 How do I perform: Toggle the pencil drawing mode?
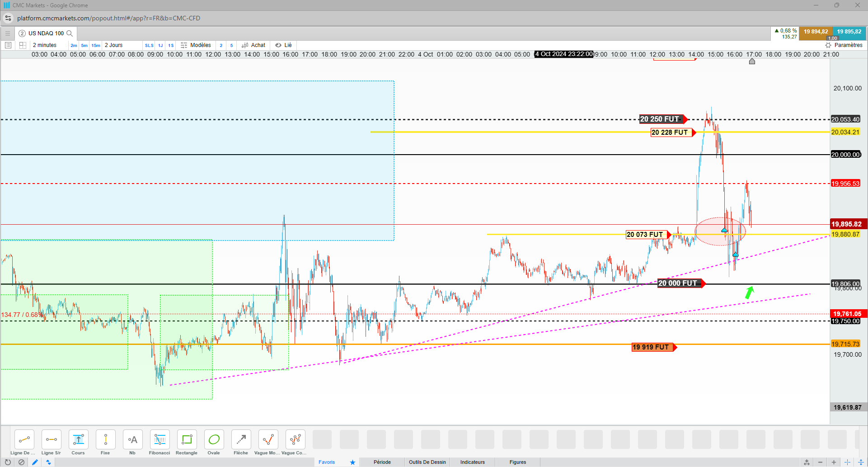(35, 462)
